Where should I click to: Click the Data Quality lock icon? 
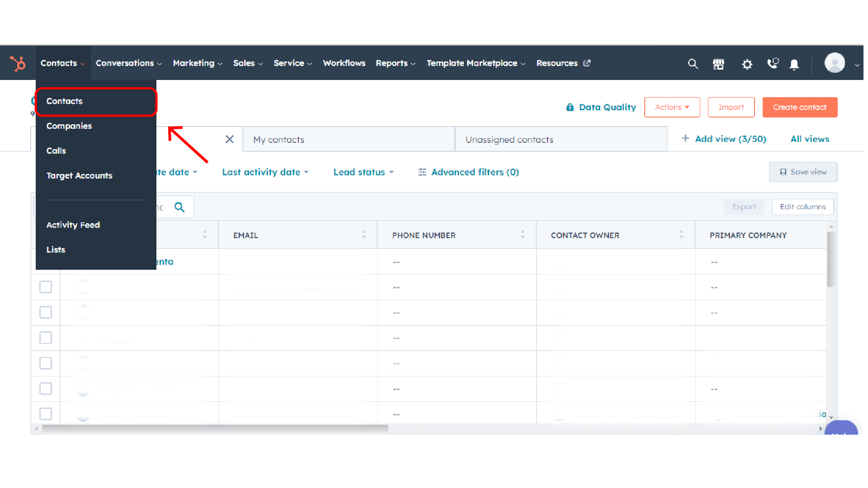pos(570,107)
